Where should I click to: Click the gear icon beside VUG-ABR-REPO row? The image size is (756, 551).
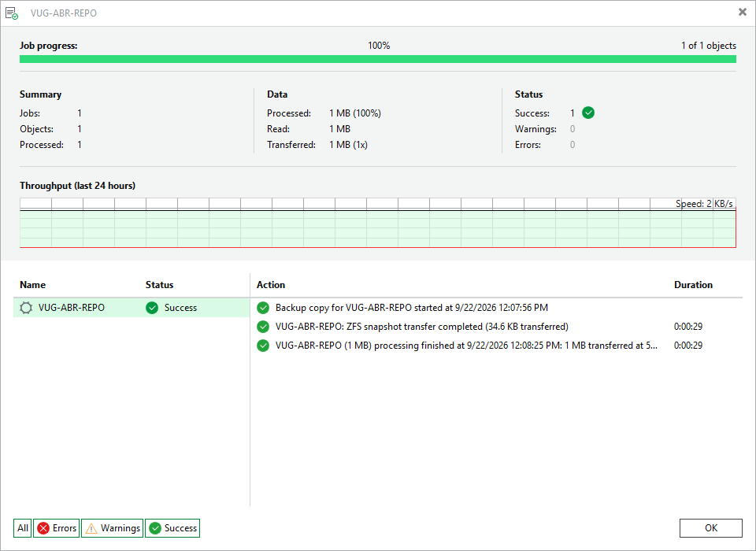pos(26,308)
